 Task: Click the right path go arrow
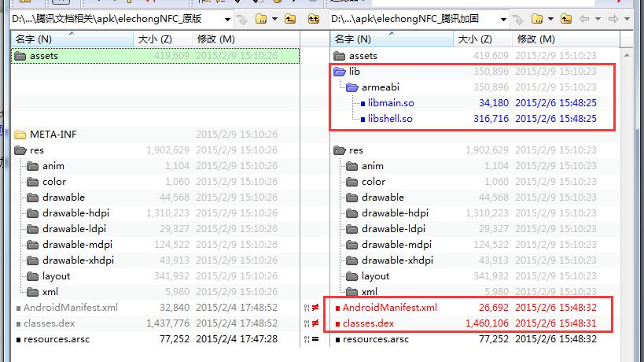tap(518, 20)
